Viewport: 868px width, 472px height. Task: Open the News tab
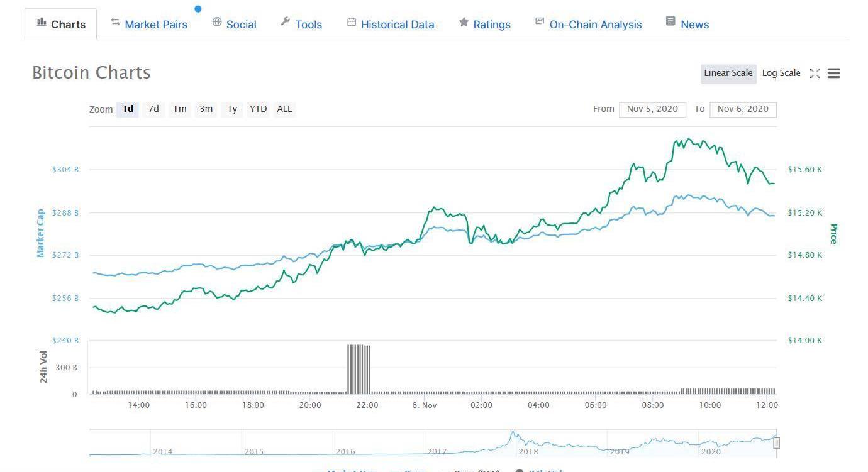pos(687,25)
